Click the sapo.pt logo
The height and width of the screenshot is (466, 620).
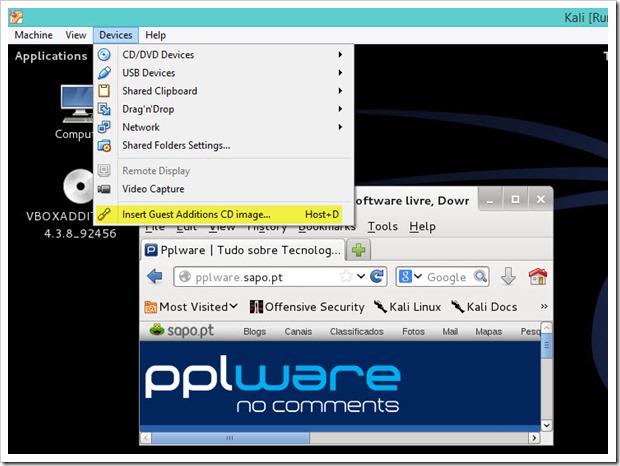click(x=182, y=330)
